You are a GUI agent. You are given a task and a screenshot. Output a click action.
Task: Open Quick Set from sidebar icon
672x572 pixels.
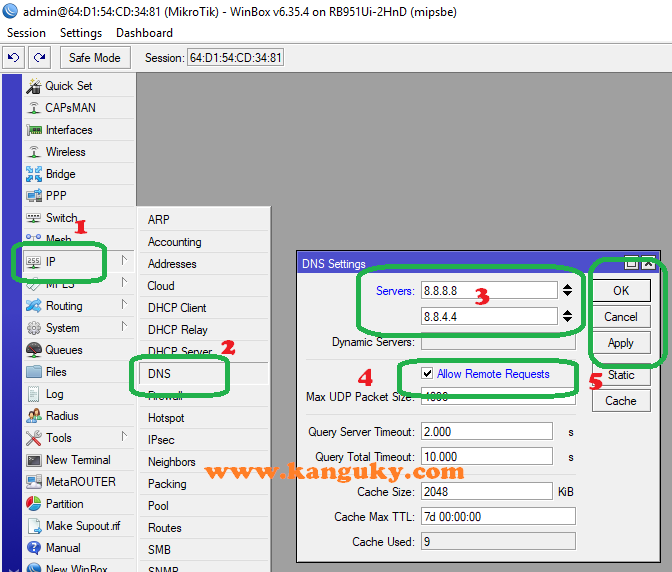click(x=33, y=86)
